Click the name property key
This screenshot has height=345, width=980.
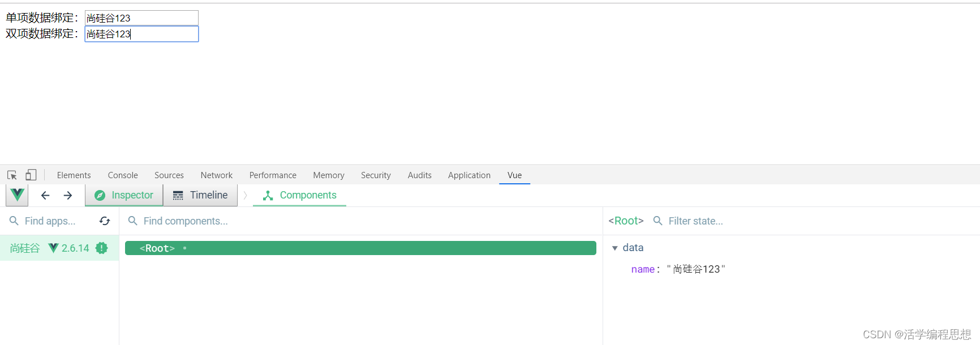tap(643, 269)
